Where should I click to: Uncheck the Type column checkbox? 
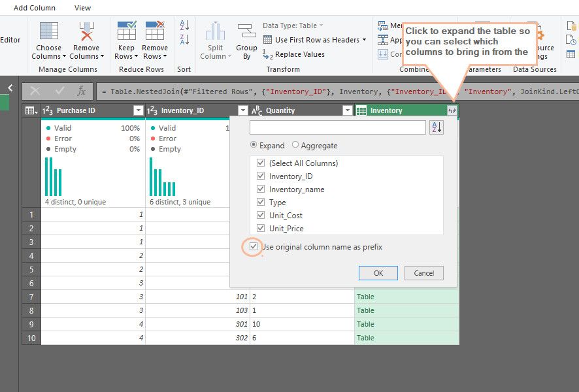(261, 202)
